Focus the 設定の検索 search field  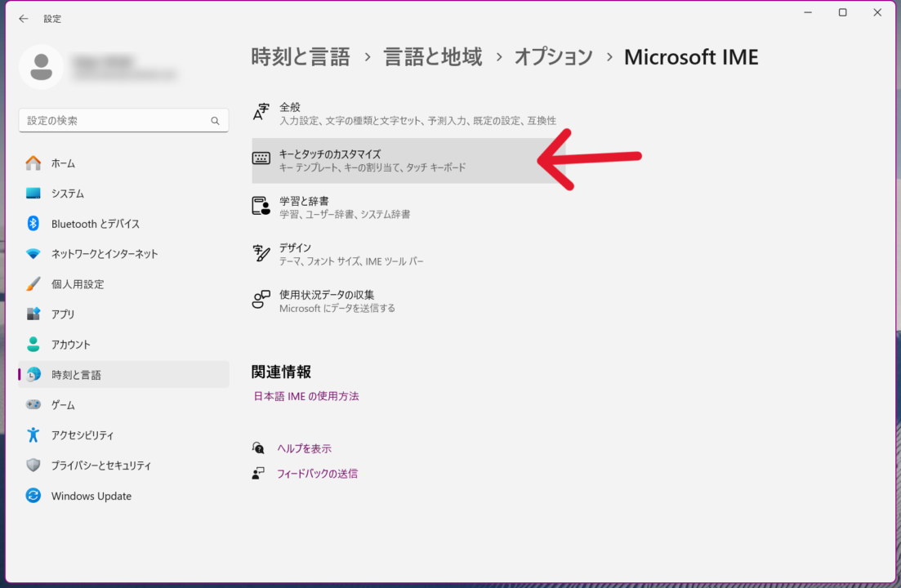(x=123, y=121)
